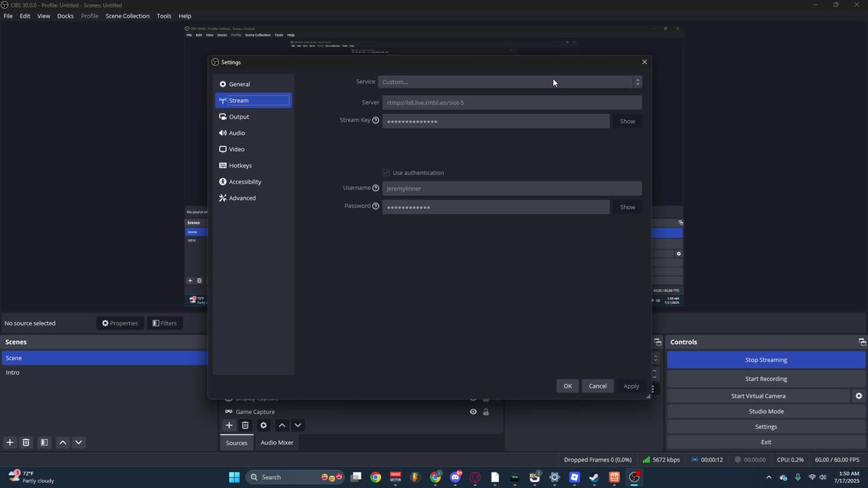Click the Username field
This screenshot has height=488, width=868.
pyautogui.click(x=512, y=188)
